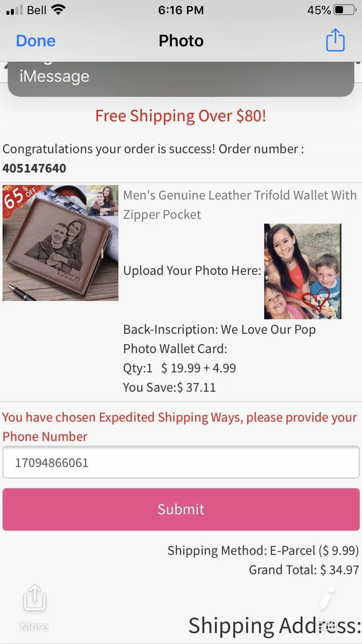This screenshot has width=362, height=644.
Task: Tap the Shipping Address heading
Action: (275, 625)
